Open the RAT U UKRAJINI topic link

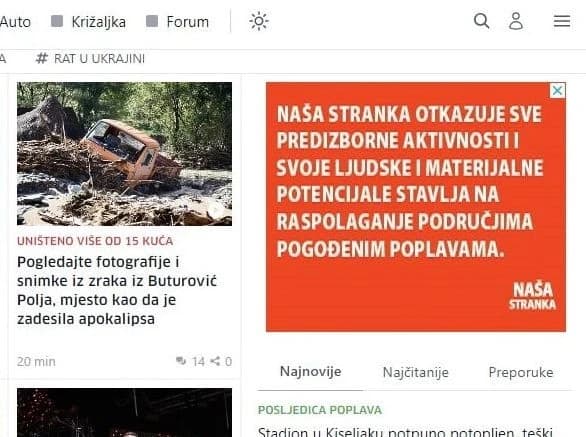point(99,59)
